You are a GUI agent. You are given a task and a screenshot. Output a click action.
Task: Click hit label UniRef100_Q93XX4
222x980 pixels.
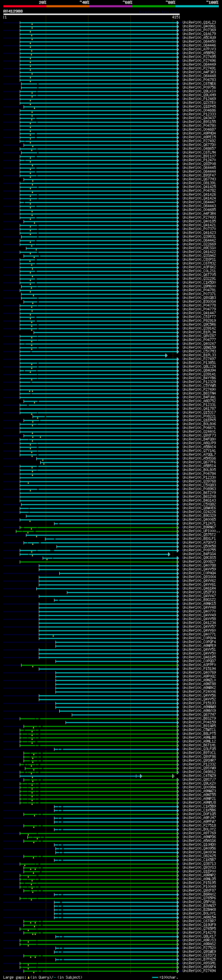(x=199, y=577)
